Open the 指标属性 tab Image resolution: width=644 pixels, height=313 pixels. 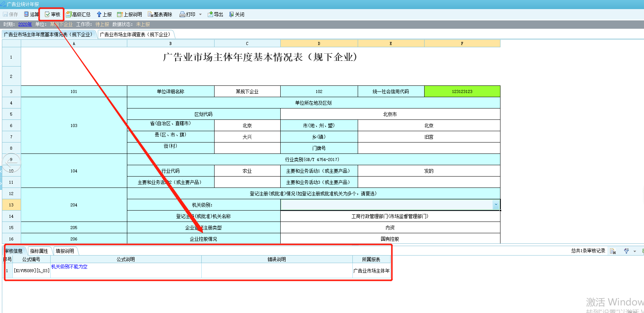point(39,251)
